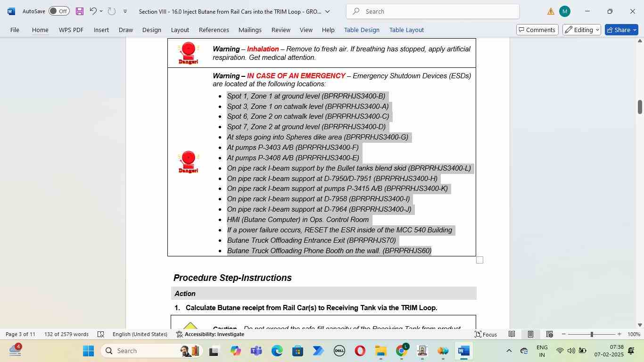Open the View tab
Viewport: 644px width, 362px height.
click(x=306, y=30)
